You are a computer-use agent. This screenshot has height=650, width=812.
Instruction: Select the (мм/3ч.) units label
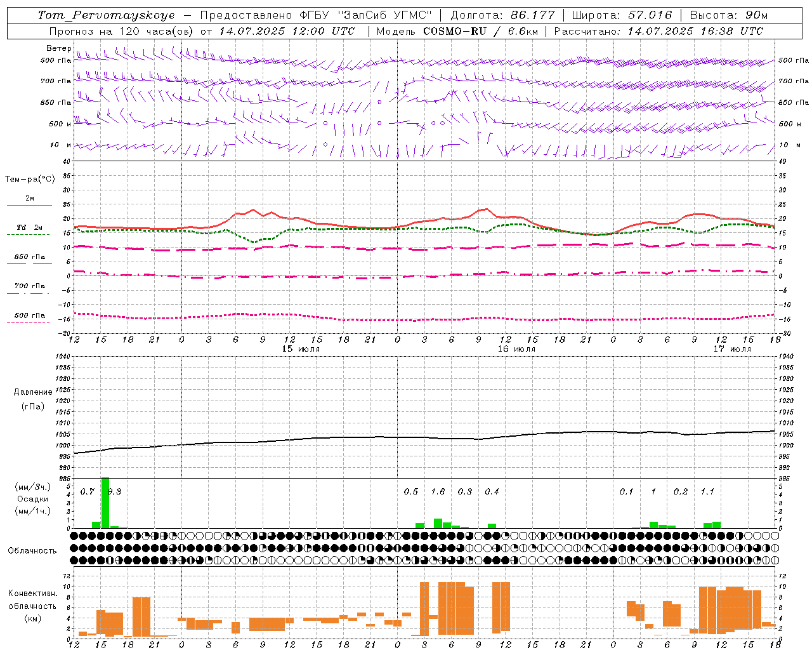33,487
